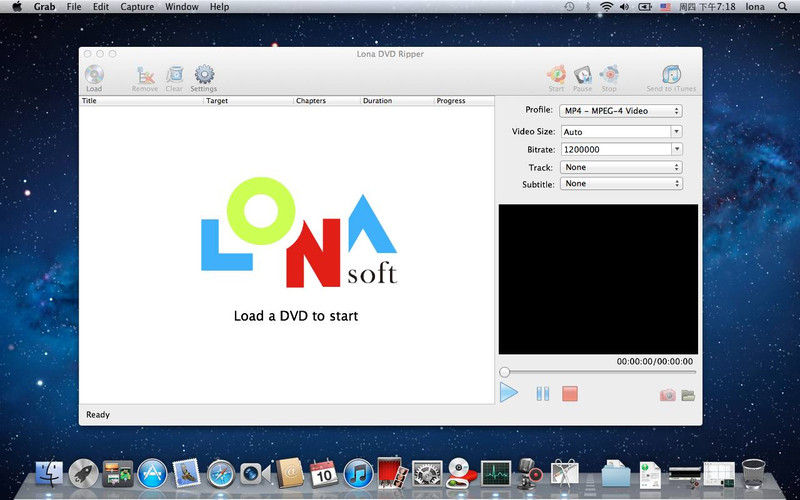Click the Ready status bar text
800x500 pixels.
pyautogui.click(x=98, y=415)
